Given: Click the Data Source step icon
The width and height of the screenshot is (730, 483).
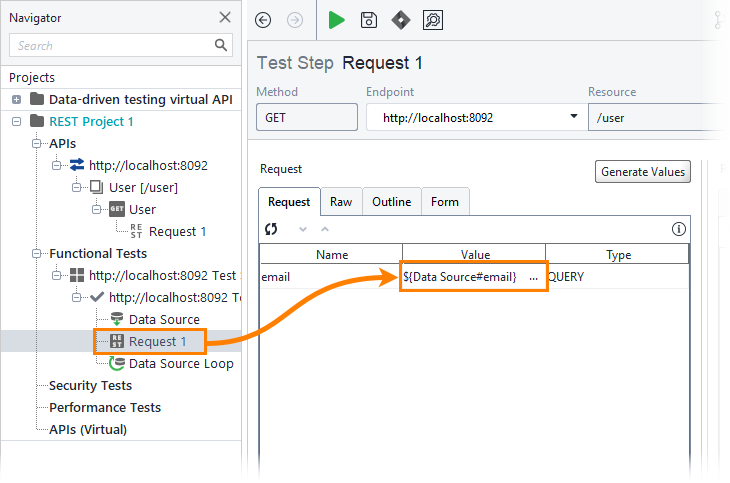Looking at the screenshot, I should [x=117, y=319].
